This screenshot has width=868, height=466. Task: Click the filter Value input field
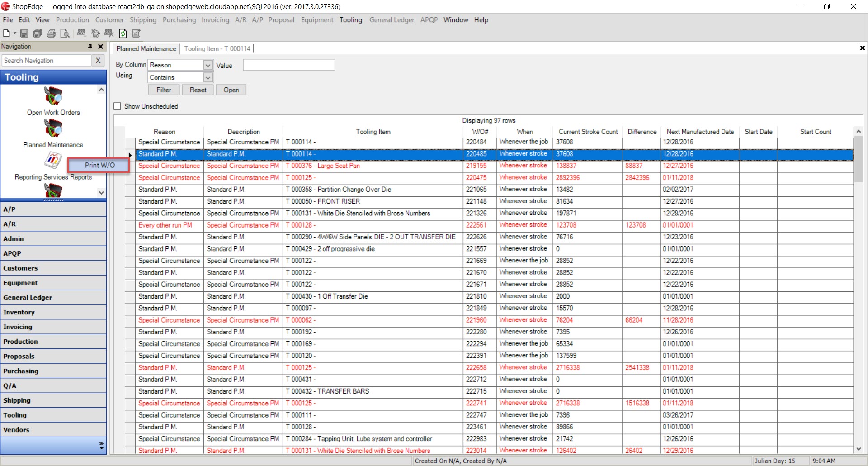[289, 65]
